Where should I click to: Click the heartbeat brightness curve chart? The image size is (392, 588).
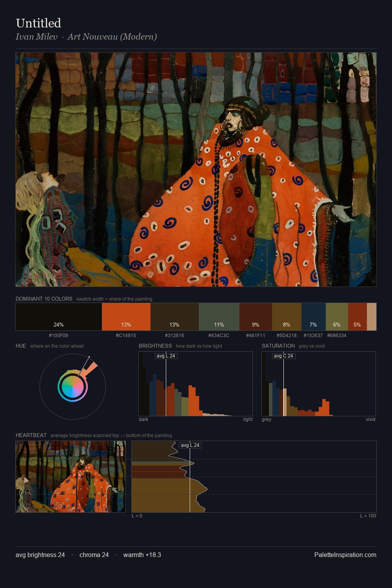click(254, 477)
